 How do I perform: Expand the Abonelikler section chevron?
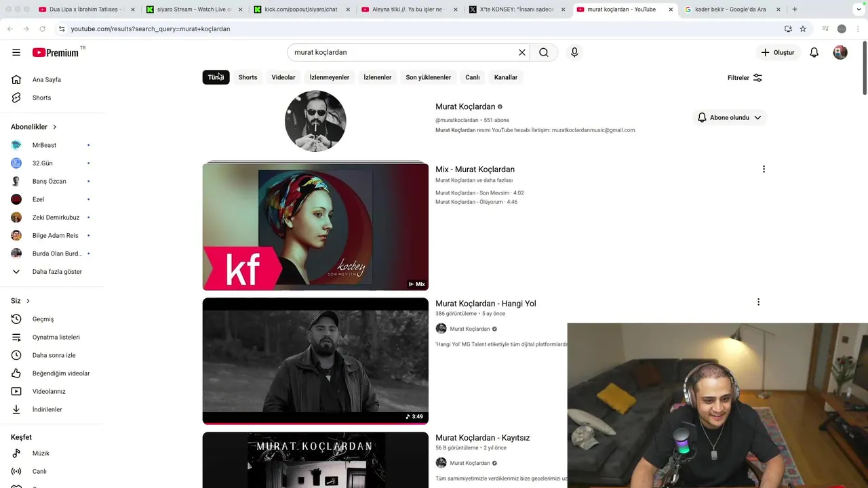pos(55,127)
